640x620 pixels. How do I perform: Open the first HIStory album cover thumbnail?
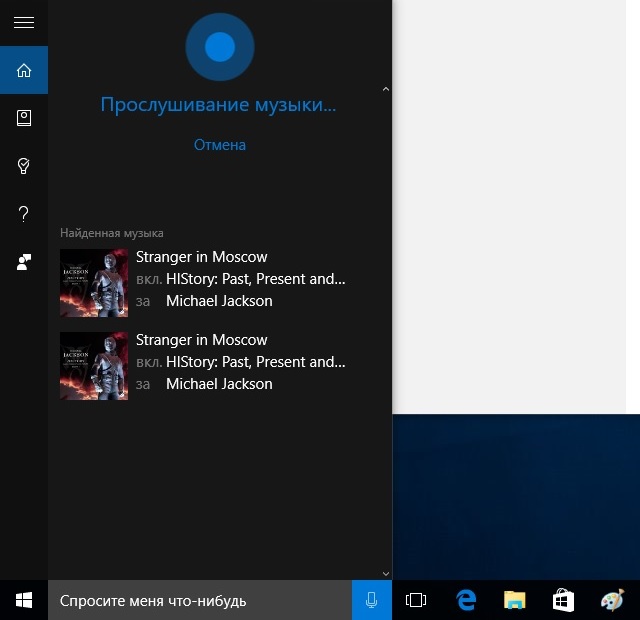(x=94, y=283)
